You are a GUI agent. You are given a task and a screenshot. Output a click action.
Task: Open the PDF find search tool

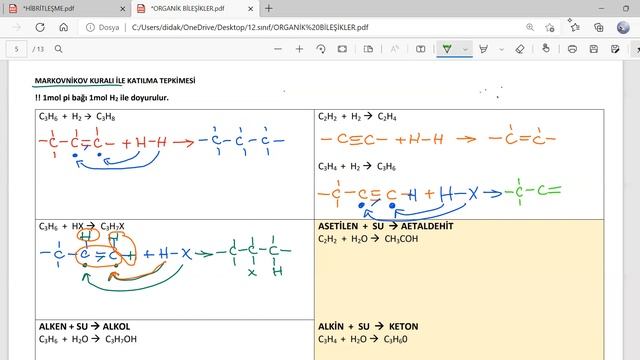[58, 49]
